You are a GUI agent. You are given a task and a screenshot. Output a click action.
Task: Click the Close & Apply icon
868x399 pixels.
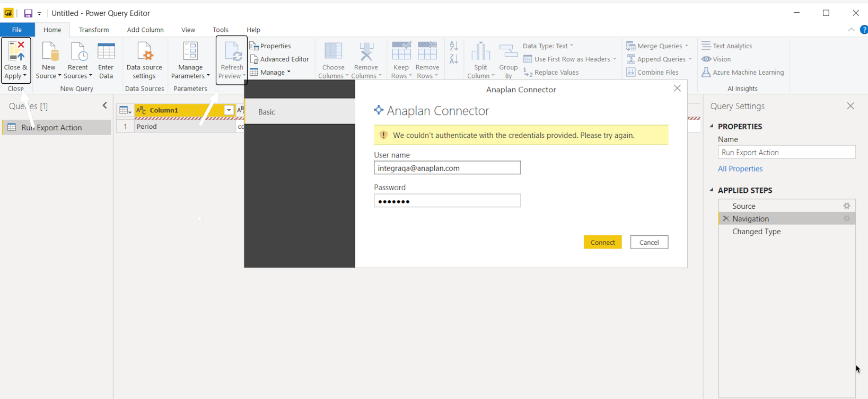coord(16,51)
